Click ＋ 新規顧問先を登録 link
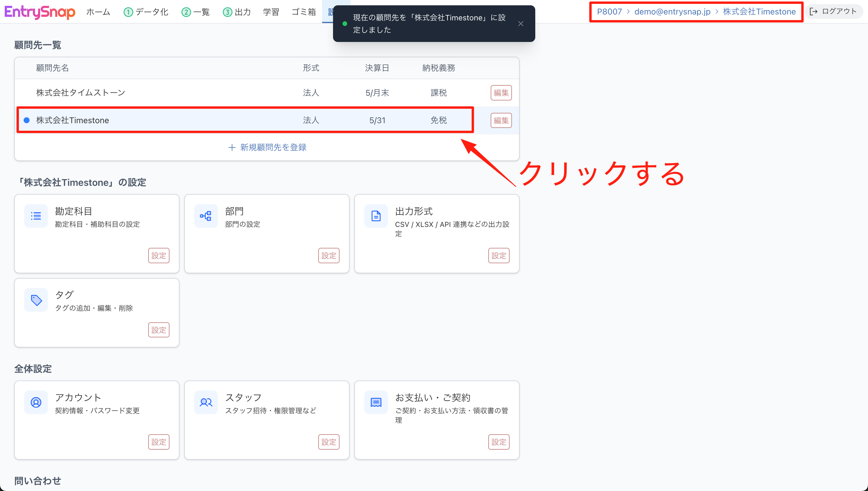This screenshot has height=491, width=868. click(267, 147)
